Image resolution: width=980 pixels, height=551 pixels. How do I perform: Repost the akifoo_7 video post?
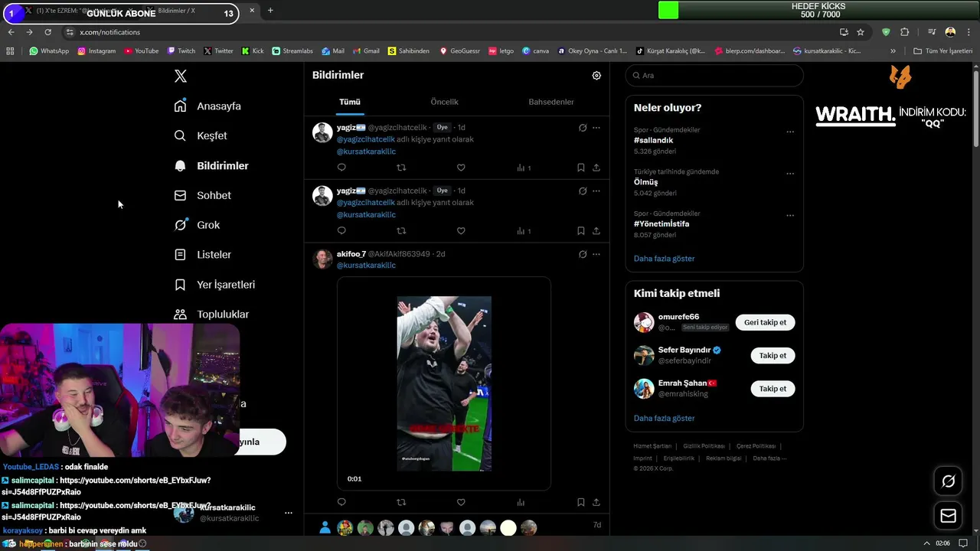(401, 502)
